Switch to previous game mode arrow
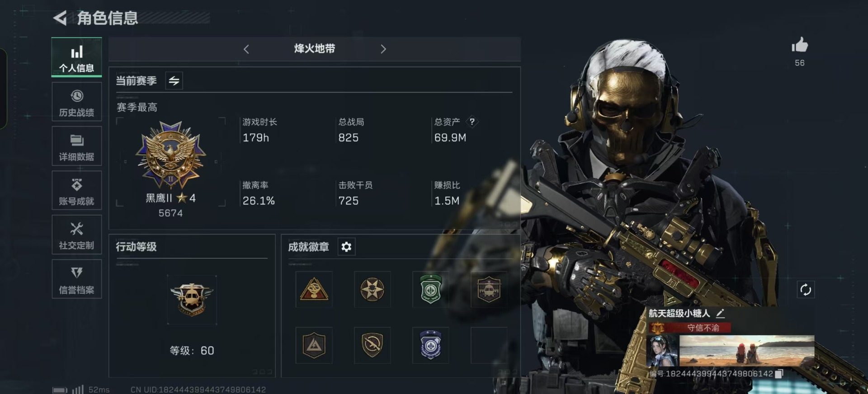 (246, 49)
